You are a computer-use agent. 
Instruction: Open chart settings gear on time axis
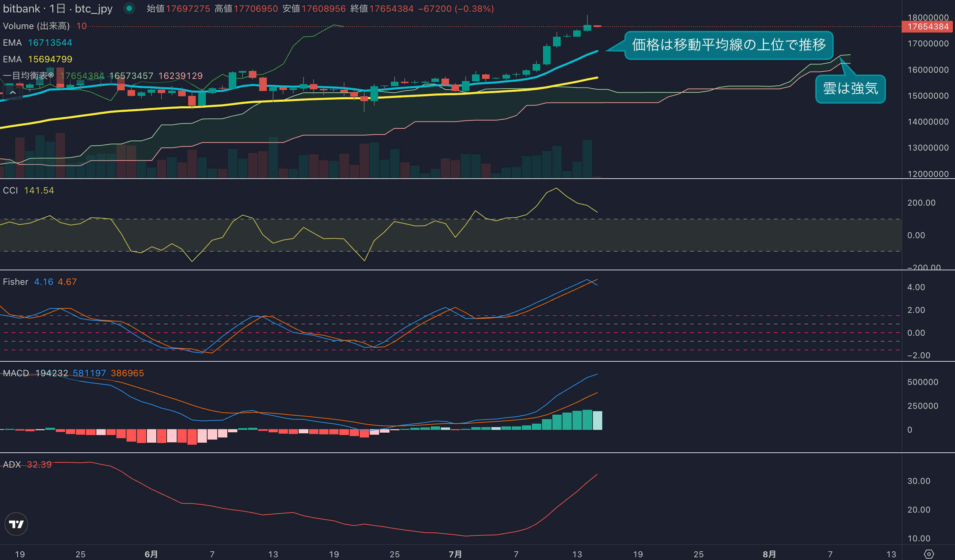tap(929, 554)
